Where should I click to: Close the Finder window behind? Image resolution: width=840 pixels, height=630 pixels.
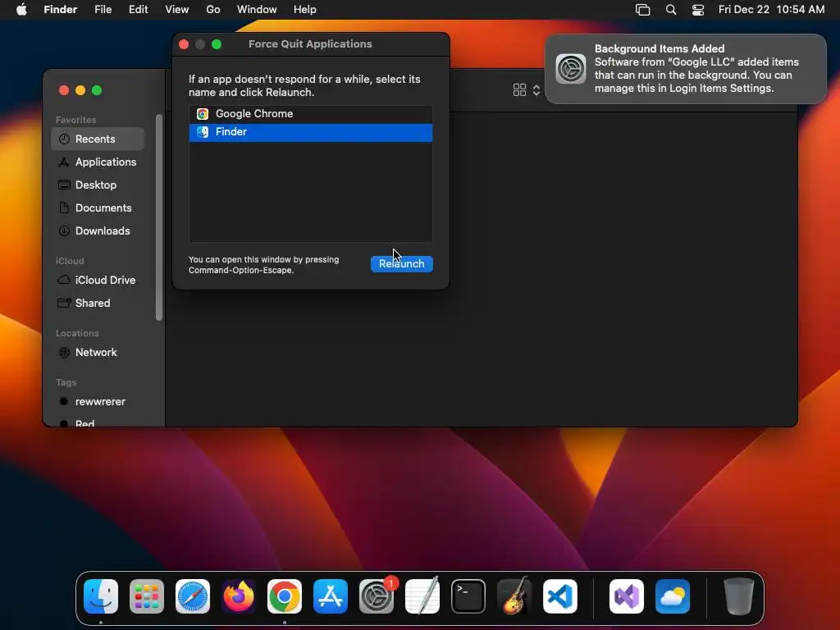tap(64, 90)
